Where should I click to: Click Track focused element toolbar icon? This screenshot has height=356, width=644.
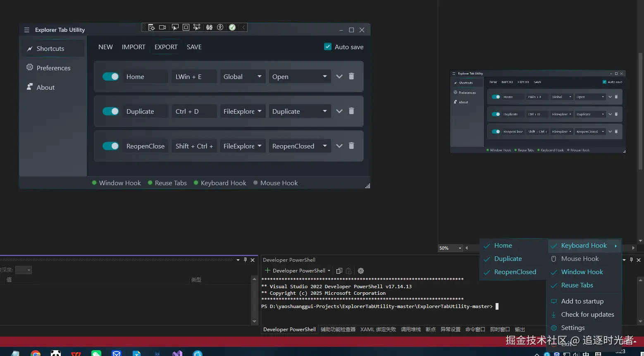pos(197,27)
